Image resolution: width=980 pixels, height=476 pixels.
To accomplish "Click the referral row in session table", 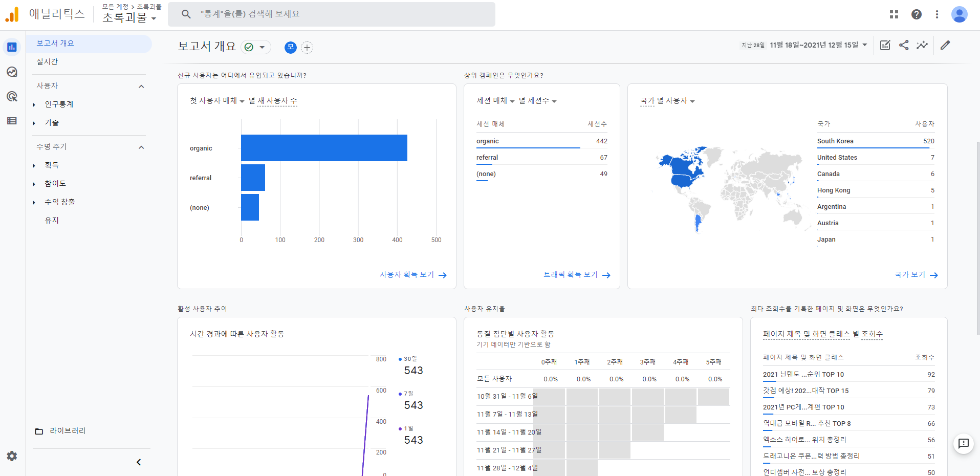I will pos(542,158).
